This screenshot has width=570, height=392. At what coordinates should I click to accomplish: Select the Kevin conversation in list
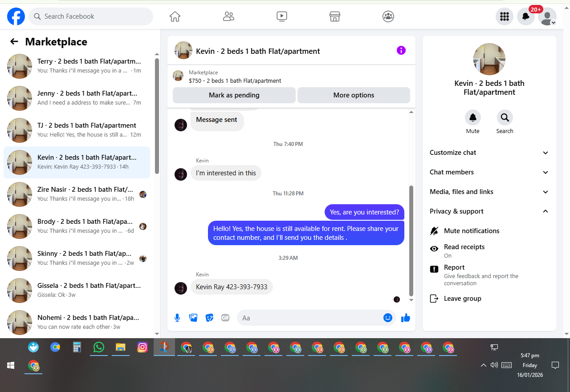77,162
